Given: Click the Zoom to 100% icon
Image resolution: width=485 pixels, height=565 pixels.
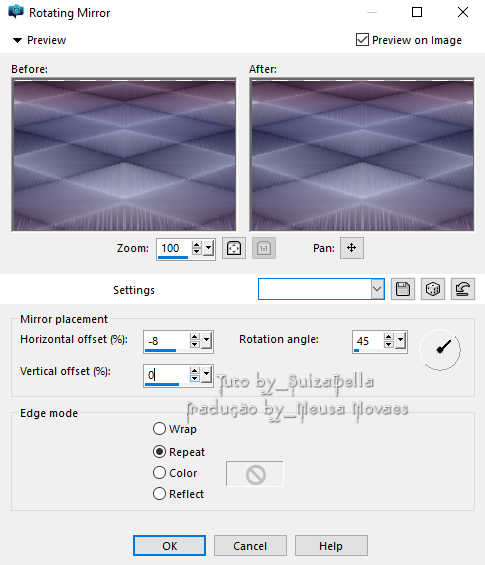Looking at the screenshot, I should coord(264,248).
